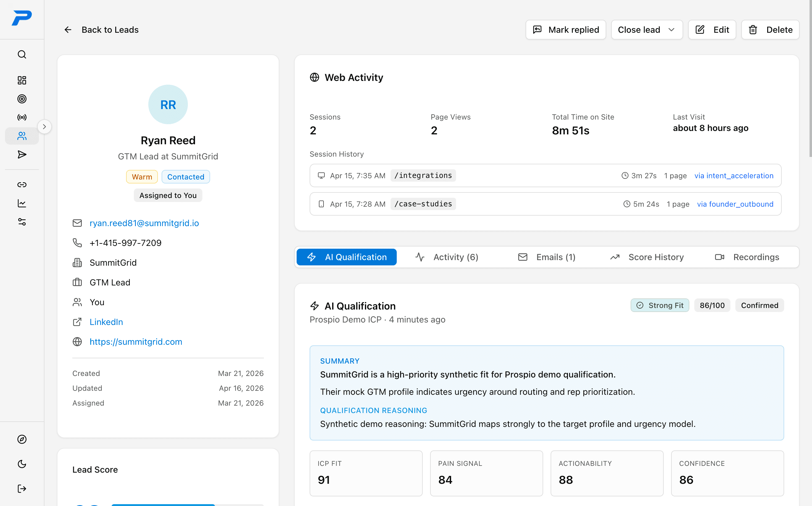Click the GTM Lead briefcase icon

tap(77, 282)
